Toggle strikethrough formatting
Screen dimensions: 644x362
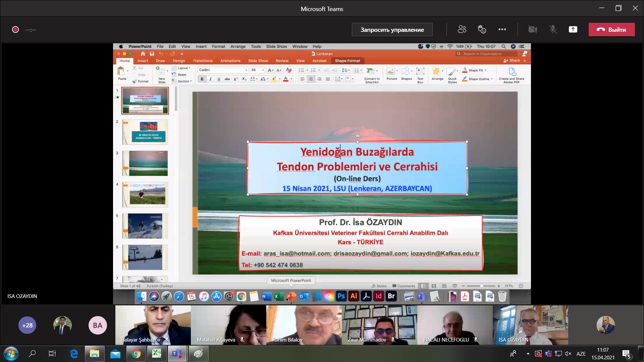pos(227,79)
